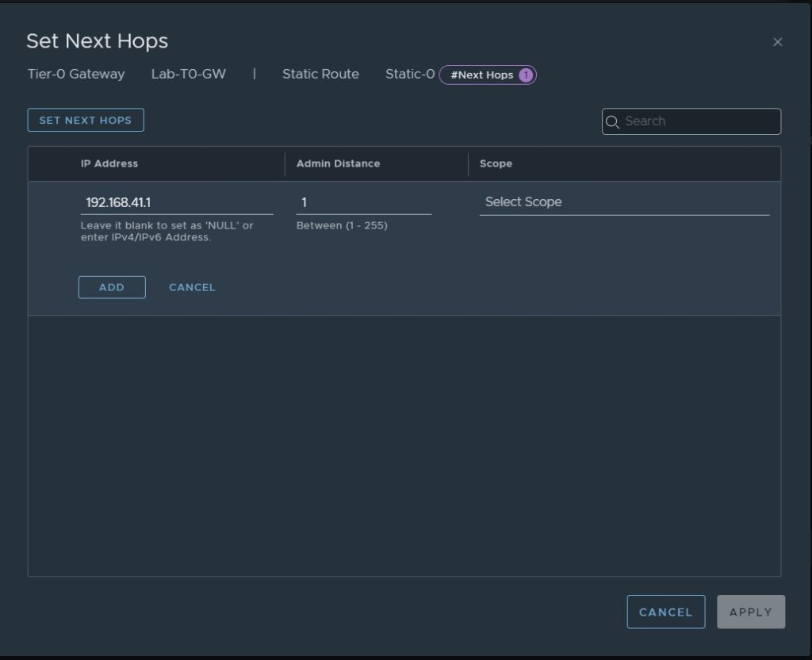
Task: Click the 'Between (1 - 255)' hint text
Action: [342, 226]
